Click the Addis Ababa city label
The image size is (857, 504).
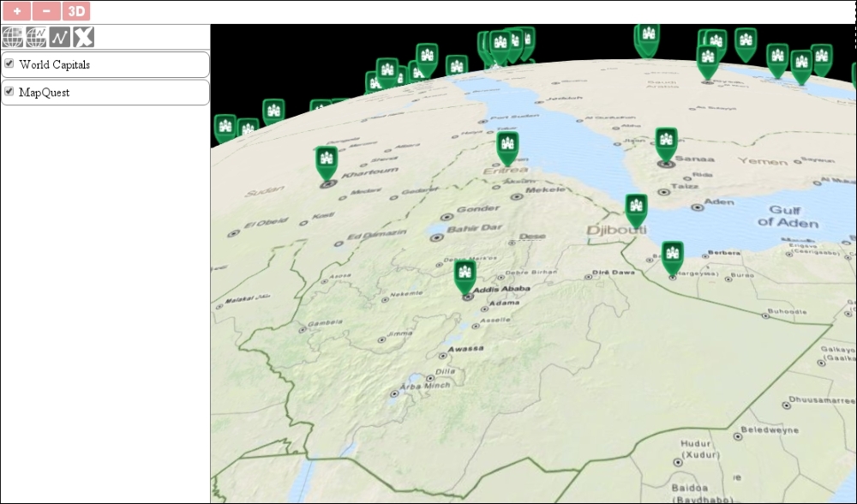coord(501,289)
